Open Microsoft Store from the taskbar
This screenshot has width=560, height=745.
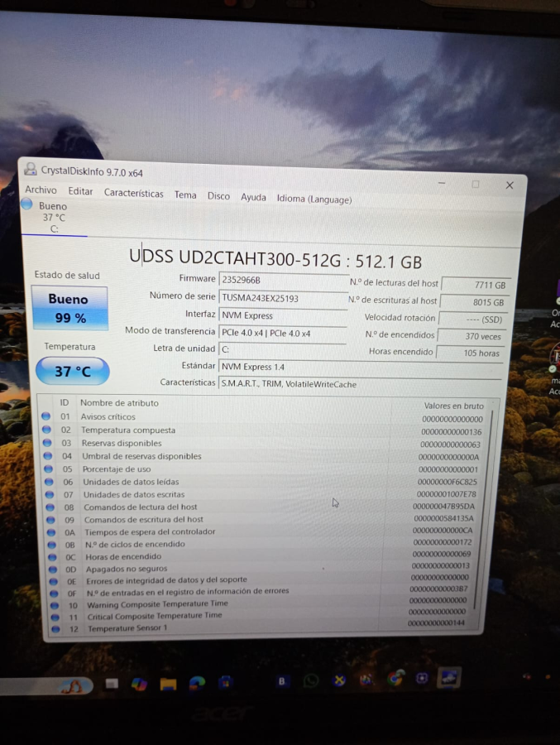[x=226, y=682]
